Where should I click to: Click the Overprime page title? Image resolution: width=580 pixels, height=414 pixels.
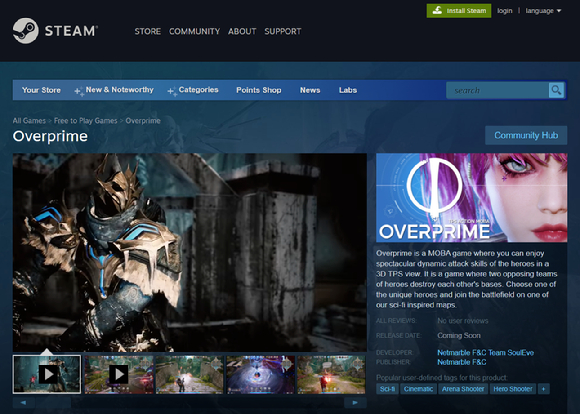[x=50, y=136]
